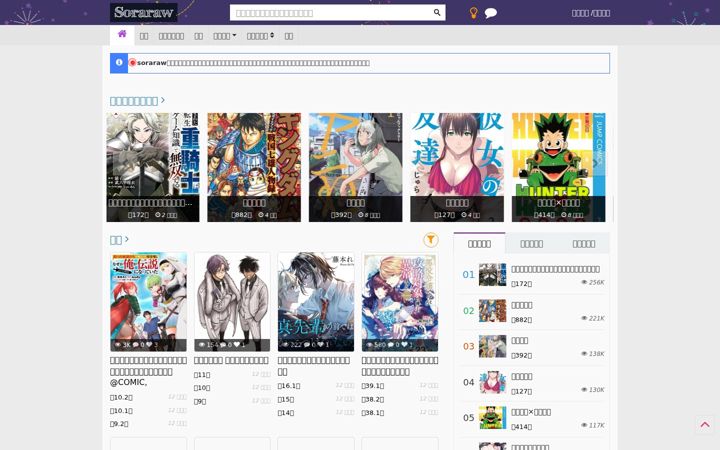Click the 117K views count in ranking

[x=593, y=425]
